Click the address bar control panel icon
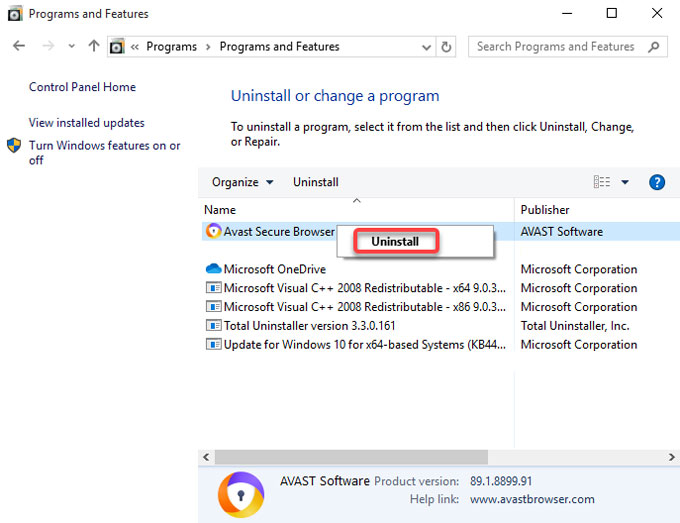This screenshot has width=680, height=523. [x=117, y=46]
